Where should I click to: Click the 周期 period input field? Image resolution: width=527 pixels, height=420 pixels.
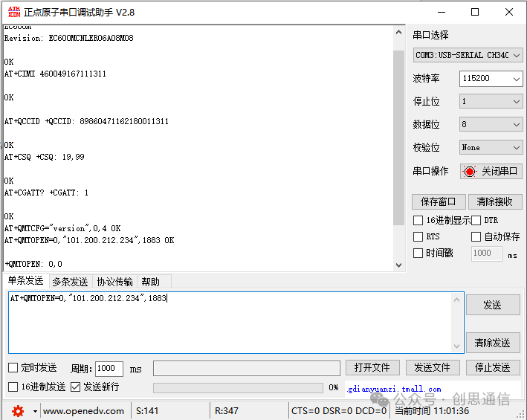[109, 369]
